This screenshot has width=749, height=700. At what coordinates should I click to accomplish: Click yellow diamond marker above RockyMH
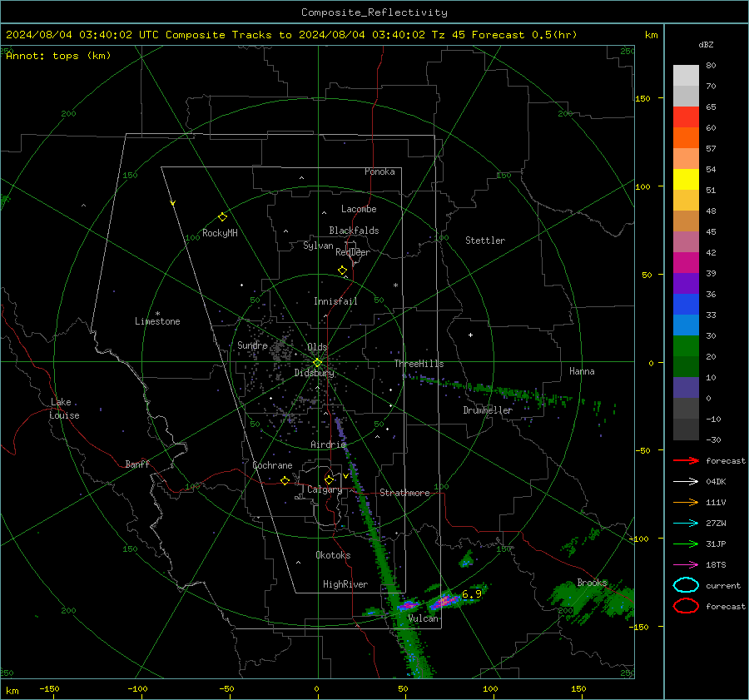222,217
